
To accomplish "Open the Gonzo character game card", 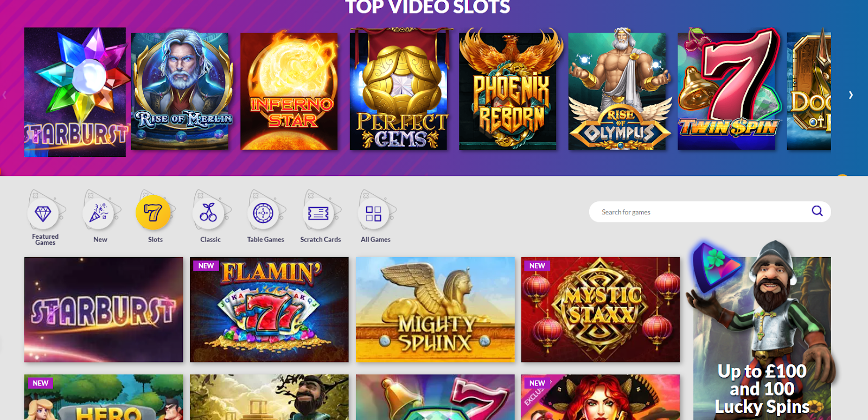I will click(x=269, y=397).
